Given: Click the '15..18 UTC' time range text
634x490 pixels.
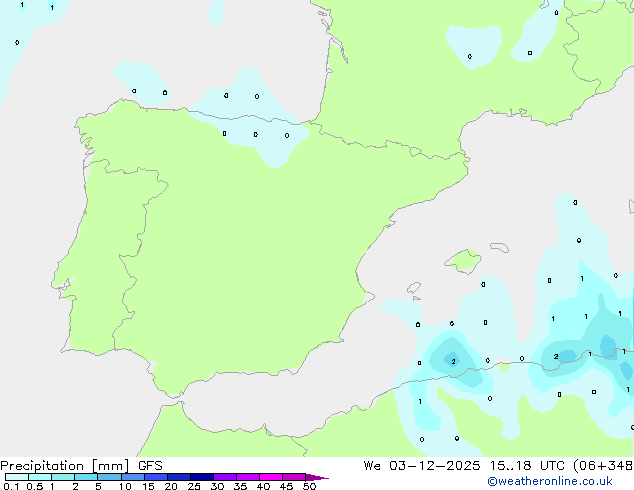Looking at the screenshot, I should coord(527,466).
